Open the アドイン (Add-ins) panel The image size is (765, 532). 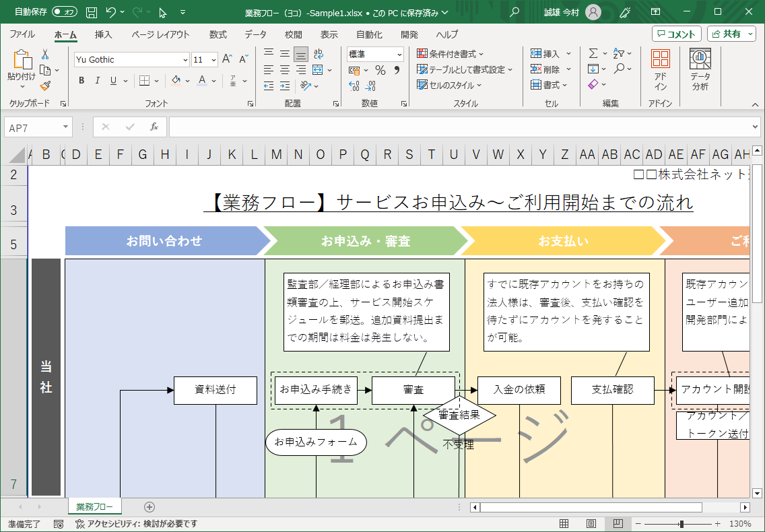coord(660,67)
